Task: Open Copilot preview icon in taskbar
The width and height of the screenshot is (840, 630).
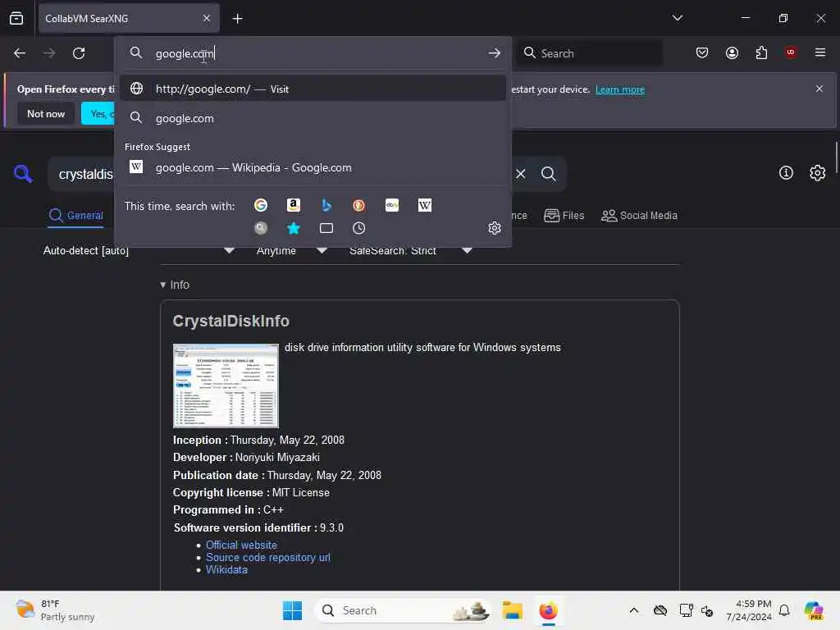Action: pos(814,610)
